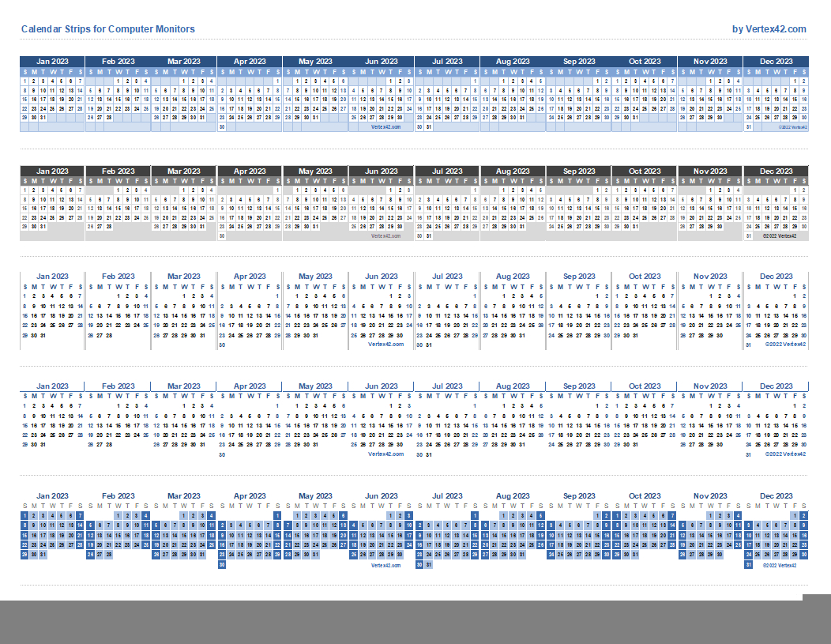Select 'Sep 2023' header in the top blue strip

tap(579, 62)
